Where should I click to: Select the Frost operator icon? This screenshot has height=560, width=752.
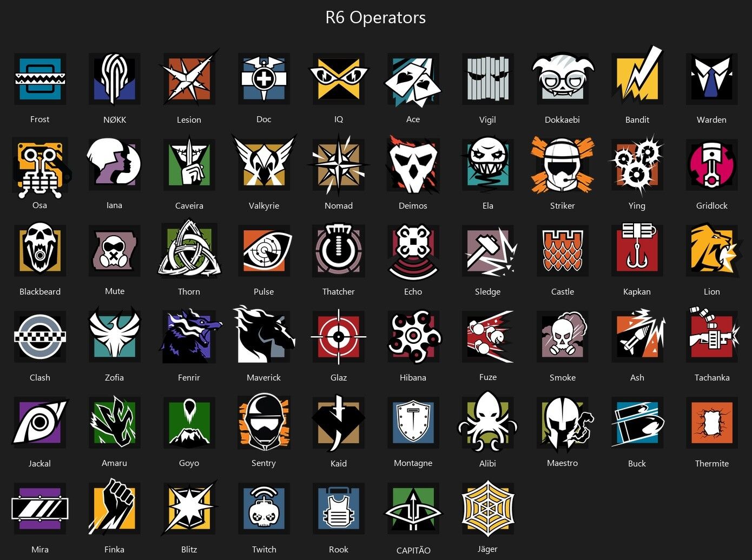pyautogui.click(x=40, y=79)
